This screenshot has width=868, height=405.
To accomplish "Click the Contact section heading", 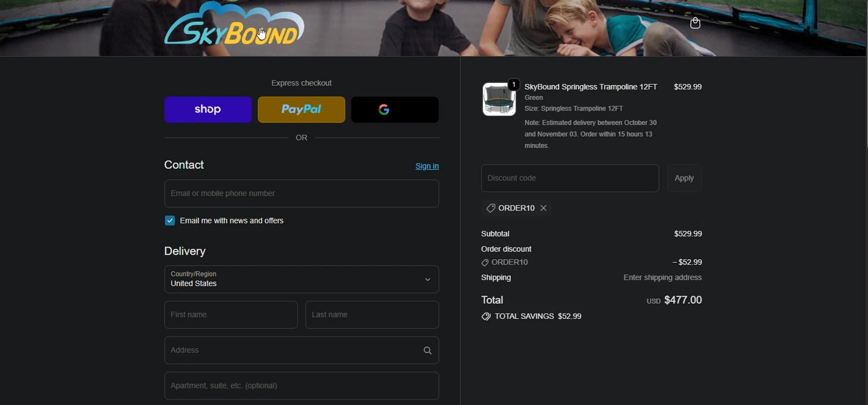I will coord(184,165).
